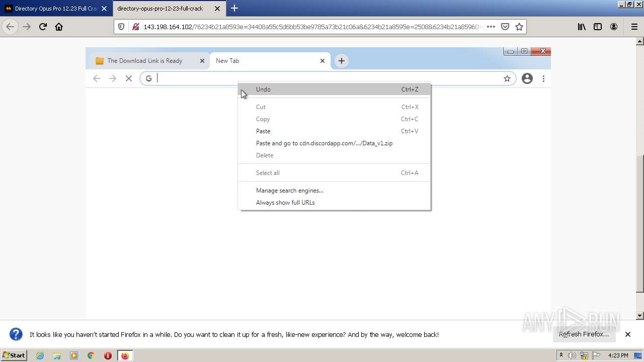The height and width of the screenshot is (362, 644).
Task: Bookmark page with Chrome star icon
Action: [x=507, y=78]
